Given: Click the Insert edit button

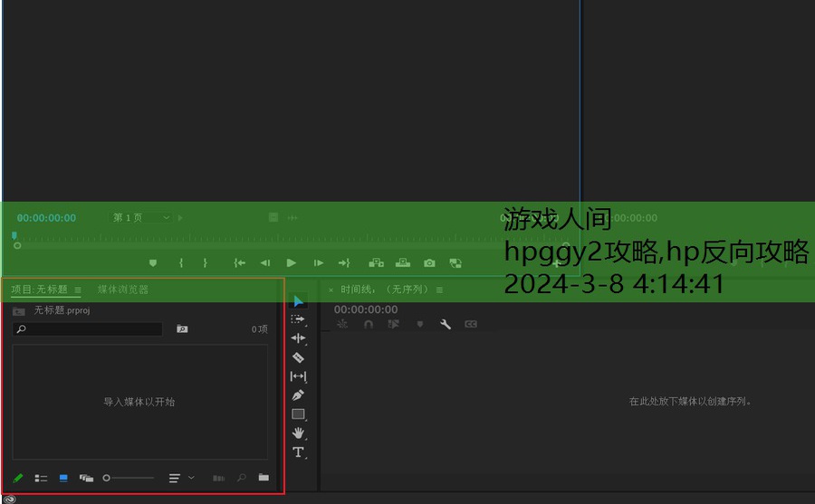Looking at the screenshot, I should 377,263.
